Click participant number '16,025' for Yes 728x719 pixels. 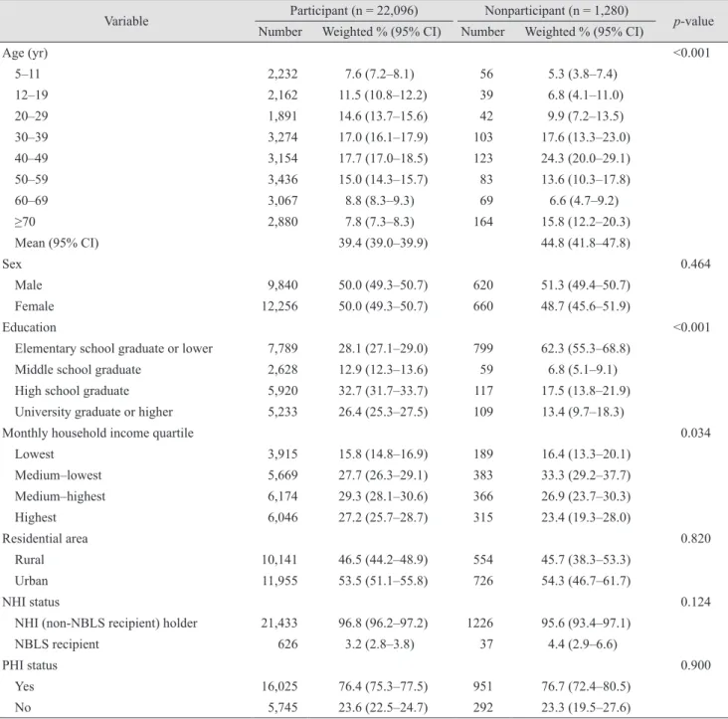click(279, 686)
